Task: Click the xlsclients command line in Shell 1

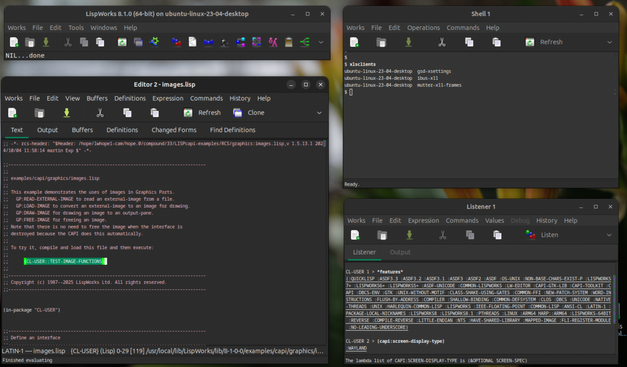Action: (x=360, y=64)
